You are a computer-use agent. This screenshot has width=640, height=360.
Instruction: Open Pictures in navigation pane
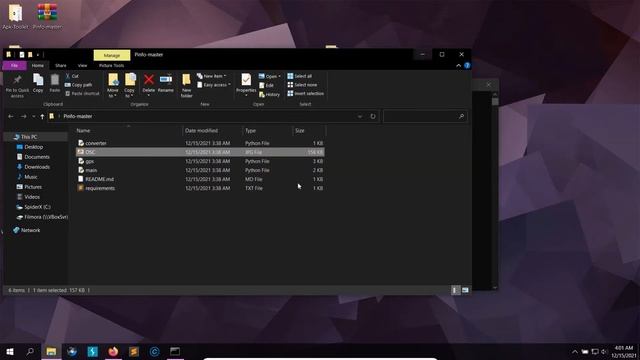coord(33,187)
